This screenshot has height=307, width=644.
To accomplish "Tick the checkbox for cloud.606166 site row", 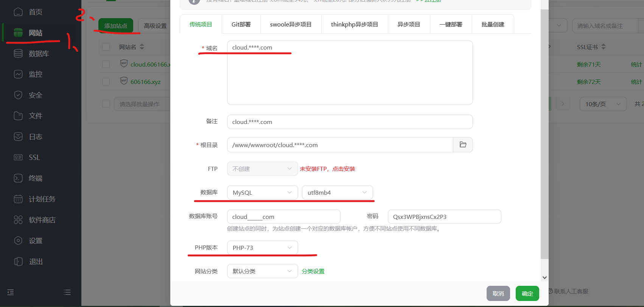I will tap(106, 64).
